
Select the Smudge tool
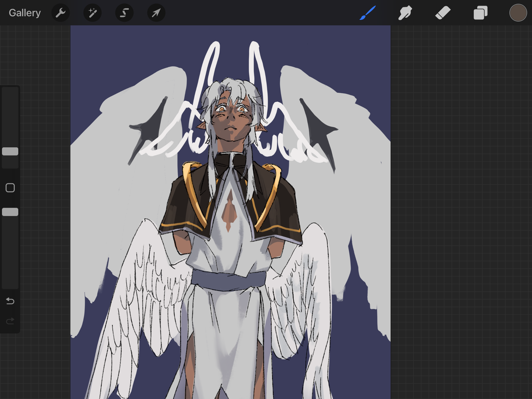(405, 13)
